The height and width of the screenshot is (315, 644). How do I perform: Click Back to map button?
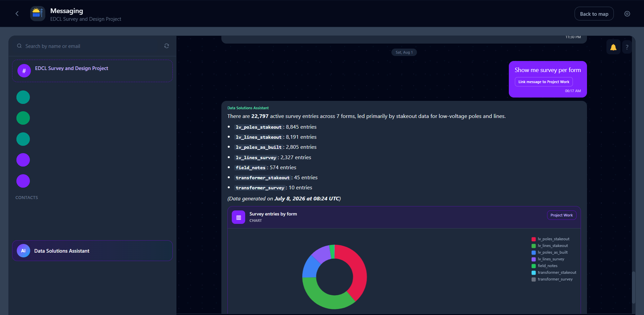[x=594, y=14]
